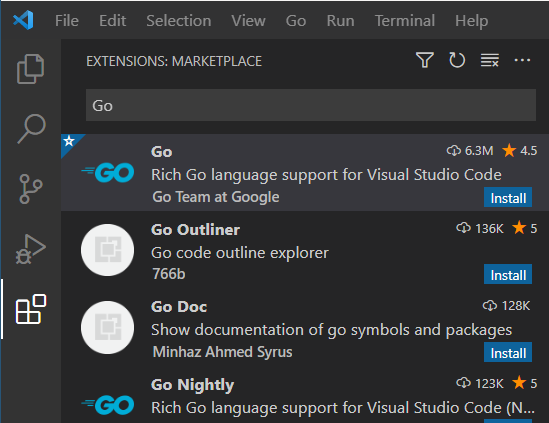This screenshot has height=423, width=549.
Task: Click the 128K download count
Action: click(516, 306)
